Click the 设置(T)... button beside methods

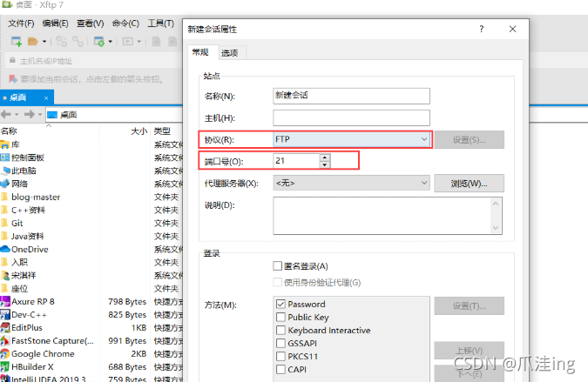coord(469,306)
